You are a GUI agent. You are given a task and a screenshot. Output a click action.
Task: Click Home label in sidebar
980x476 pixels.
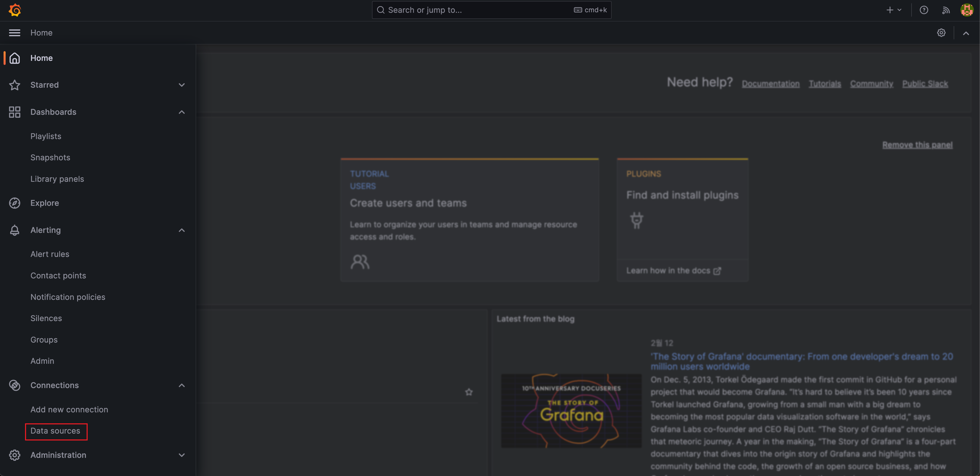coord(41,58)
